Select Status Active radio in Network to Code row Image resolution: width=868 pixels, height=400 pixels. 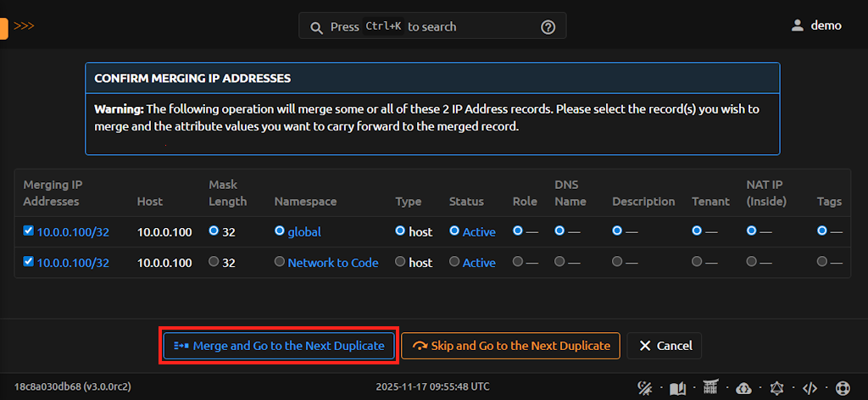[454, 262]
